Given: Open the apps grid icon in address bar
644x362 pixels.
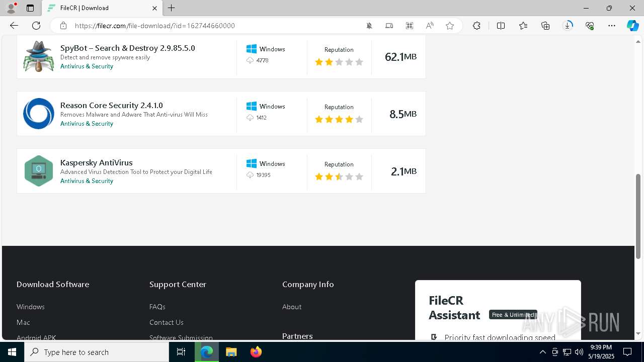Looking at the screenshot, I should [410, 26].
